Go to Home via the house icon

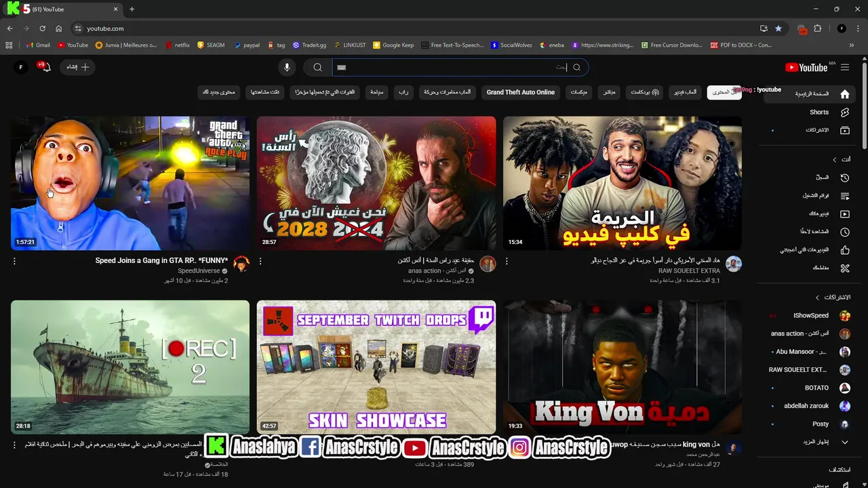[x=844, y=94]
